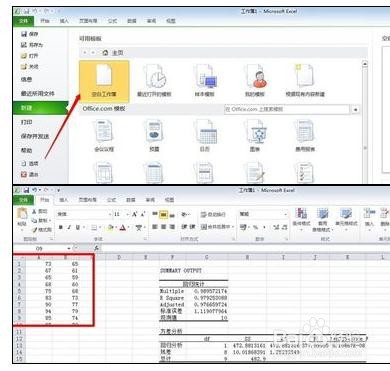This screenshot has width=390, height=371.
Task: Click Save As (另存为) in the backstage menu
Action: [x=32, y=45]
